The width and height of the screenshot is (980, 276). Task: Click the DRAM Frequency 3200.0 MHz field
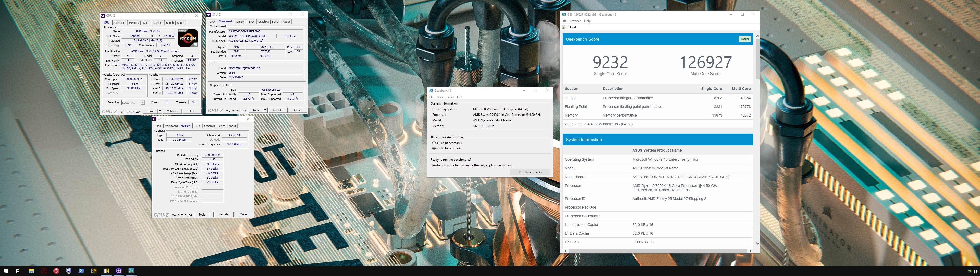coord(212,155)
